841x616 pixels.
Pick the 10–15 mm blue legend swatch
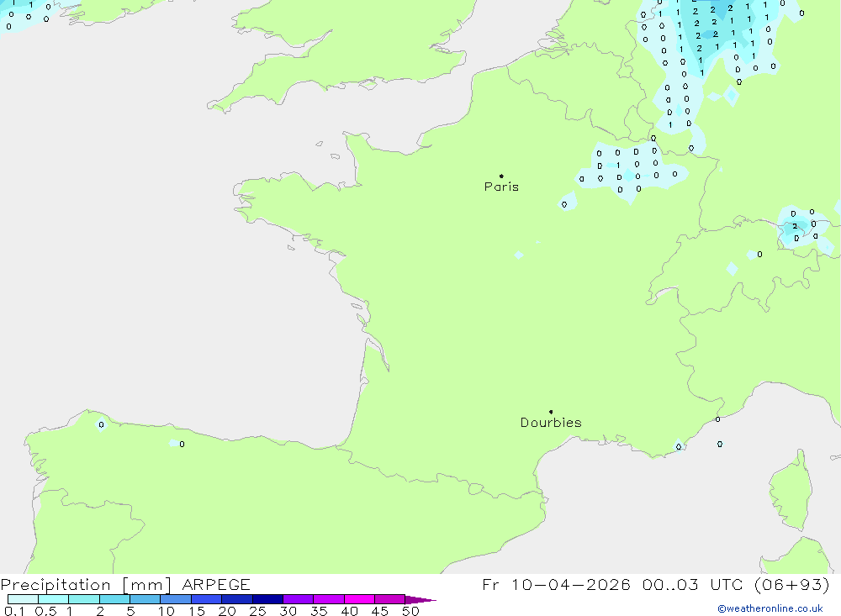(176, 599)
